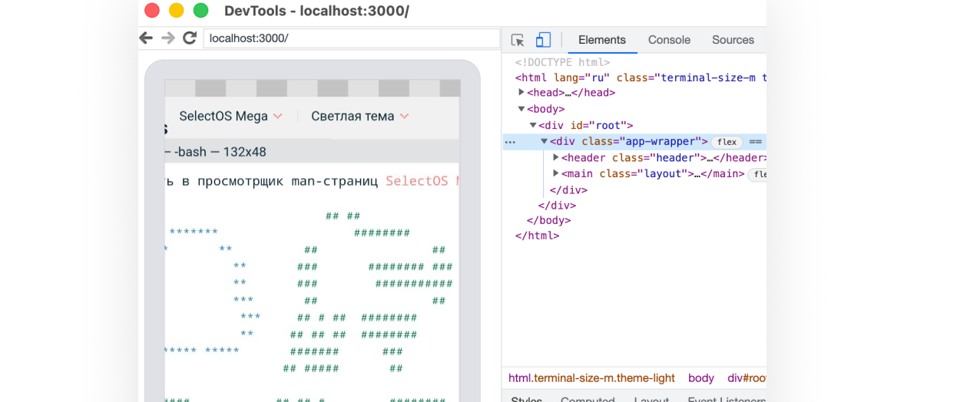The height and width of the screenshot is (402, 980).
Task: Click the ellipsis beside app-wrapper row
Action: pos(510,142)
